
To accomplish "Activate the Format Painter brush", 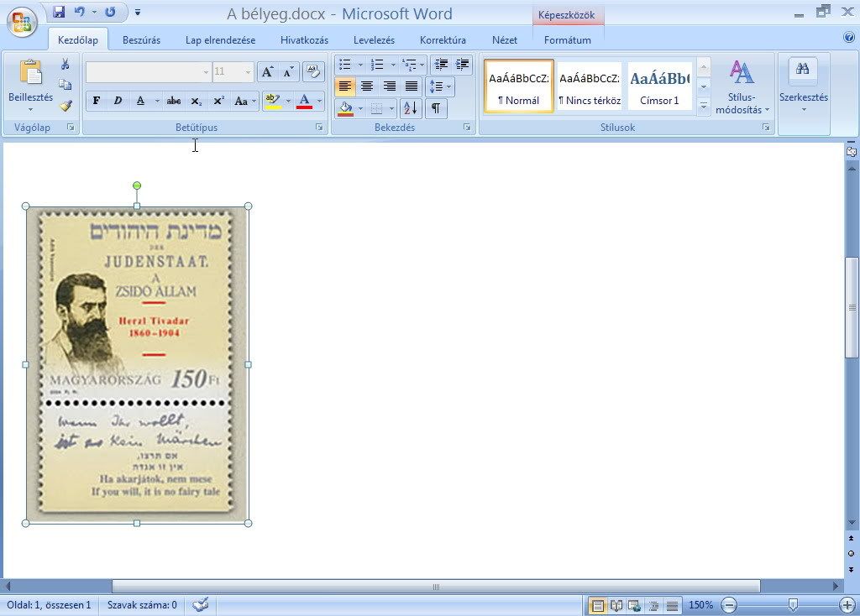I will point(66,105).
